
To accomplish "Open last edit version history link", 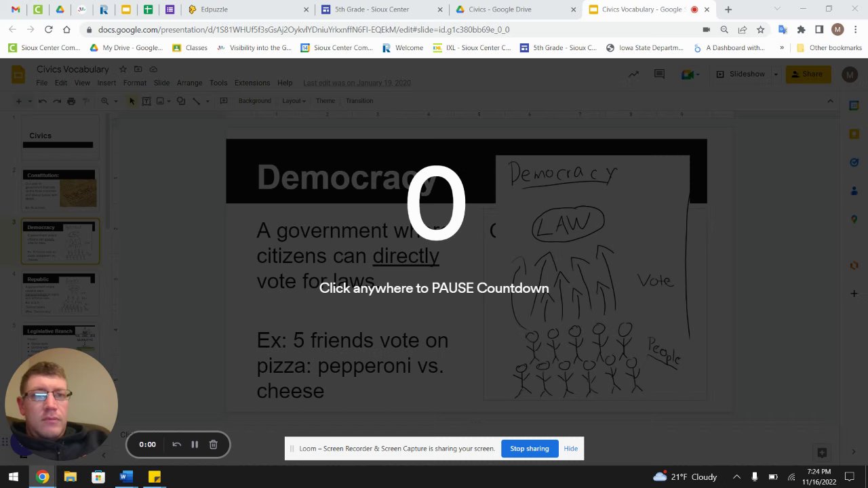I will 357,83.
